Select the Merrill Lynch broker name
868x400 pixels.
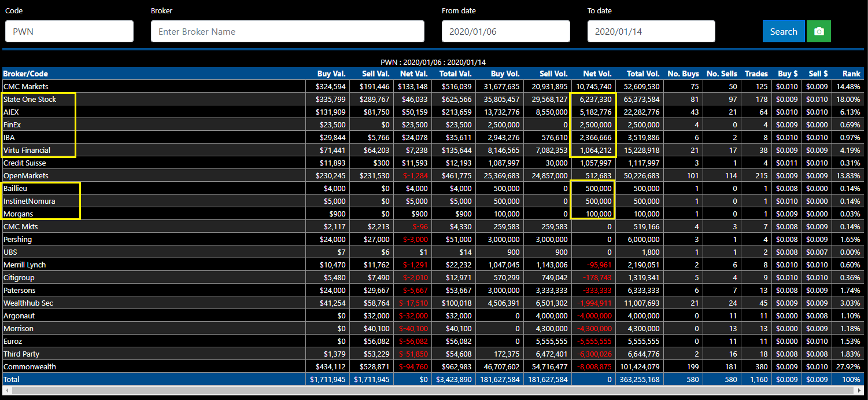click(x=24, y=265)
